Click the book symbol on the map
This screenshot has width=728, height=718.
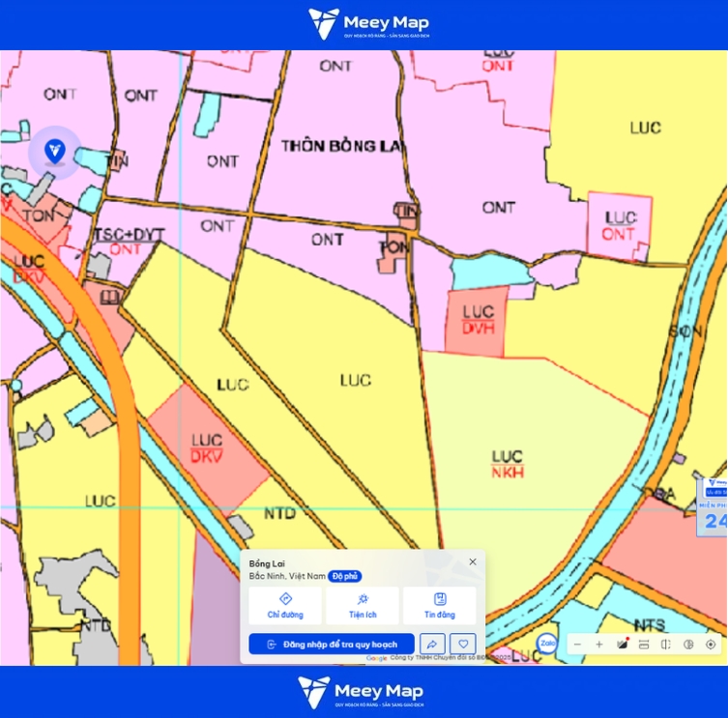coord(109,298)
